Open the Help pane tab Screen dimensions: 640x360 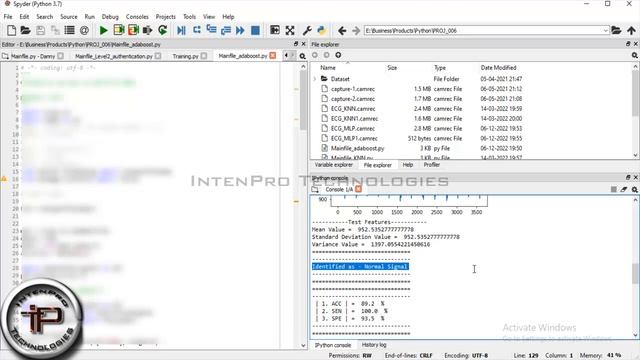[408, 165]
